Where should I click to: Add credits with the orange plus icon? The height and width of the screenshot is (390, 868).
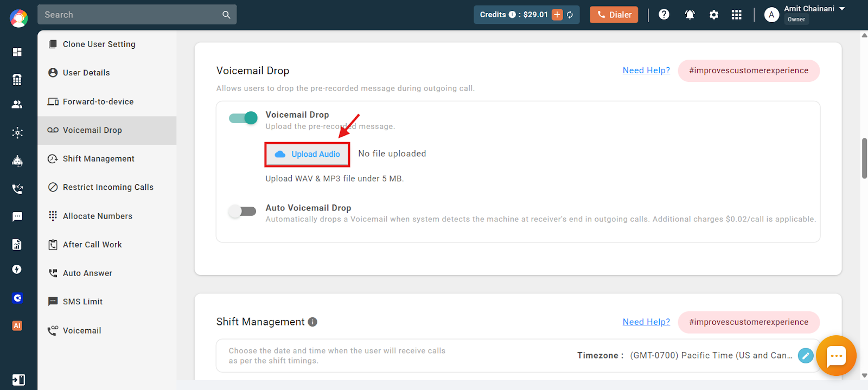coord(557,15)
